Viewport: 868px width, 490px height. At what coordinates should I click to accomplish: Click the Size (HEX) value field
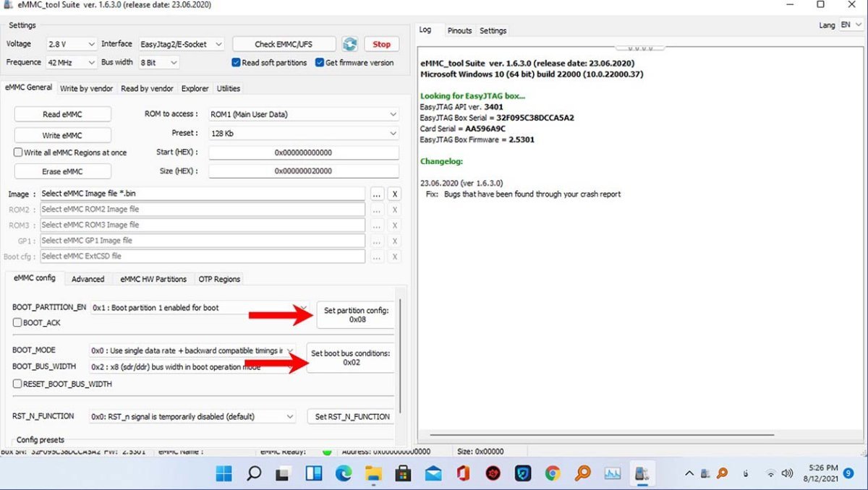[304, 171]
